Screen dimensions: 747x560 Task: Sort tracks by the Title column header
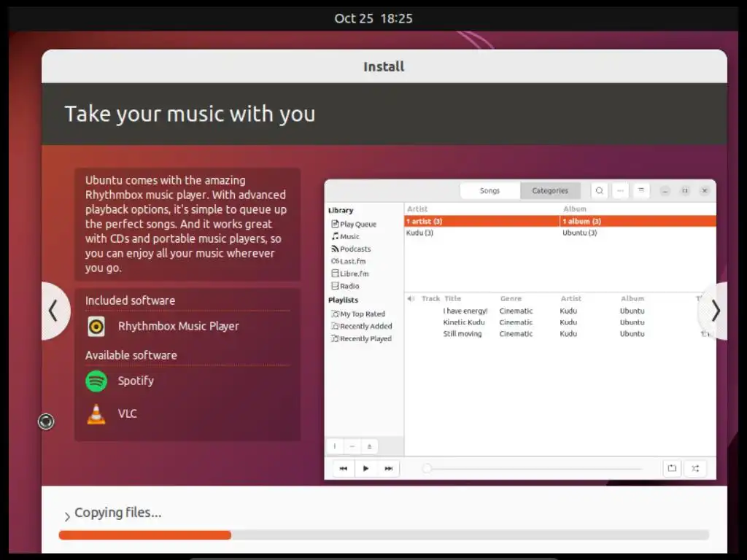[452, 298]
